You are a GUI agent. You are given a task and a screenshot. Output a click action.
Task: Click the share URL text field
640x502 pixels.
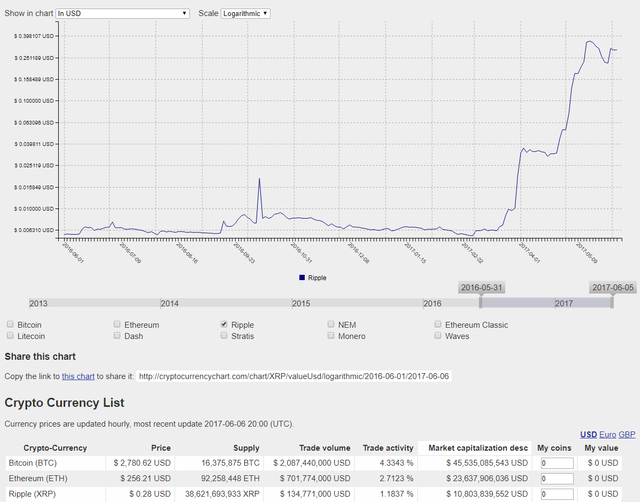tap(294, 376)
